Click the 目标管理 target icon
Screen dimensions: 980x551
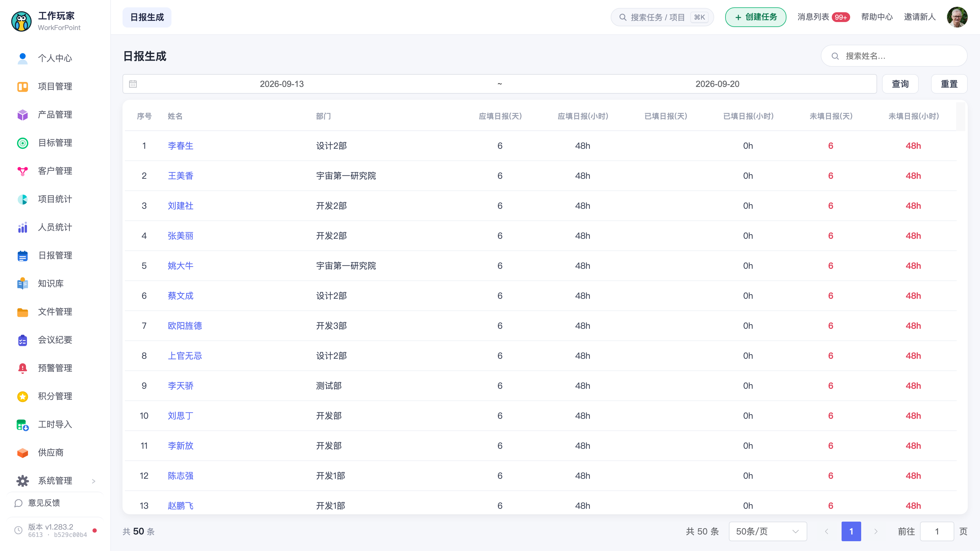click(x=22, y=143)
